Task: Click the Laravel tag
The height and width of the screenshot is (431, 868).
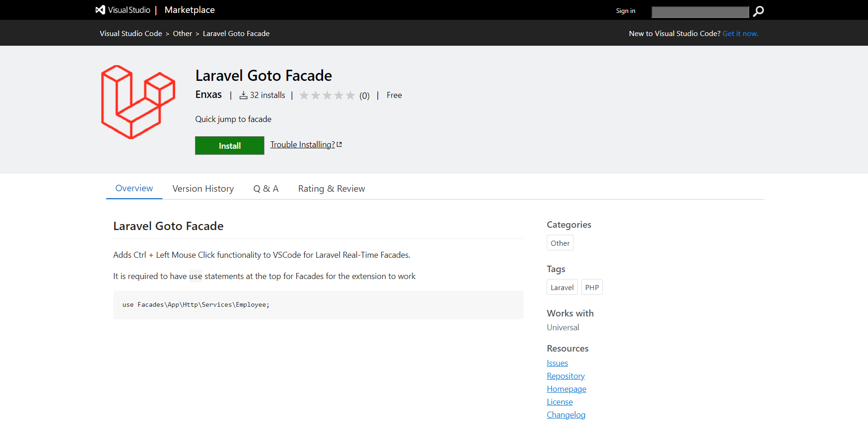Action: 562,287
